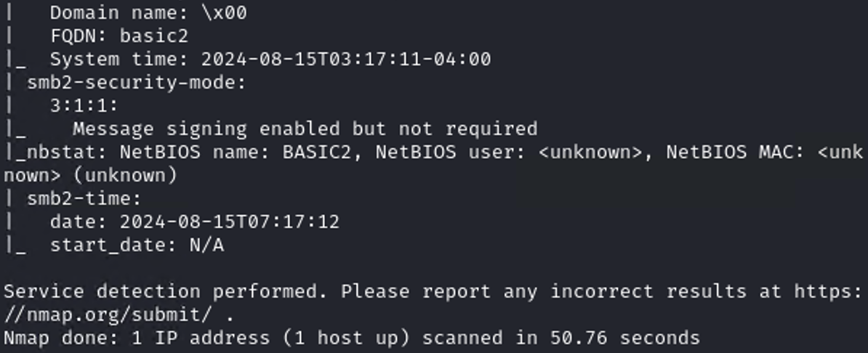
Task: Click the smb2-security-mode heading
Action: pyautogui.click(x=136, y=83)
